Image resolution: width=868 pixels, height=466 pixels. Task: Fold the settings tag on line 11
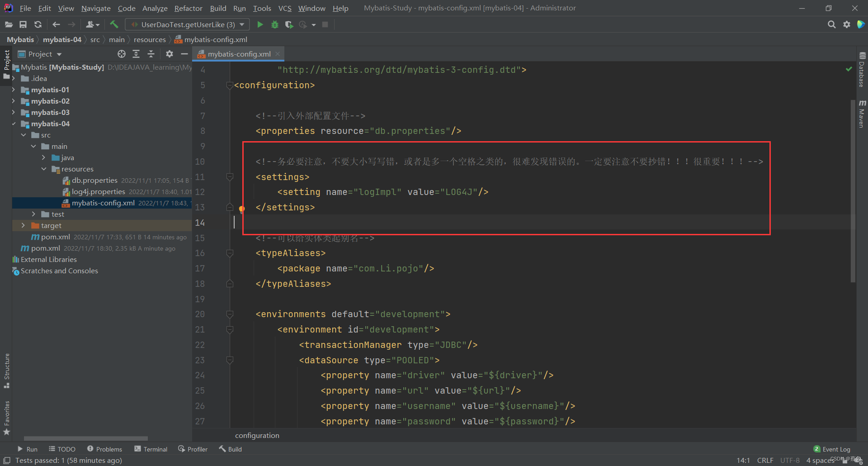[230, 176]
